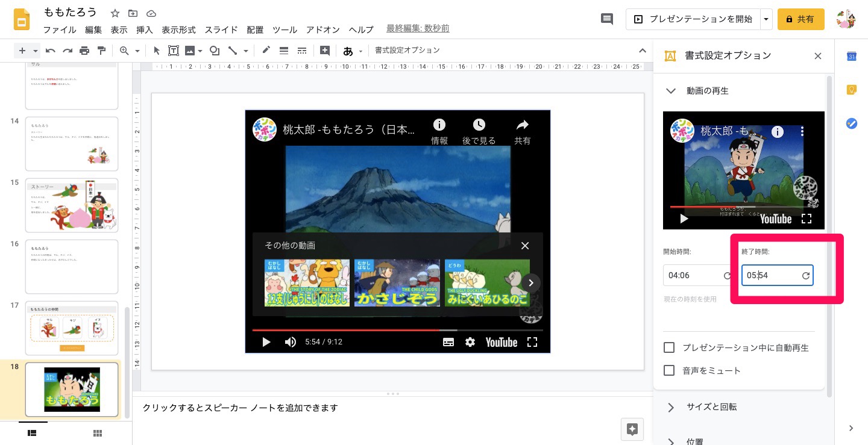Show next suggested videos arrow
Screen dimensions: 868x445
click(x=531, y=283)
